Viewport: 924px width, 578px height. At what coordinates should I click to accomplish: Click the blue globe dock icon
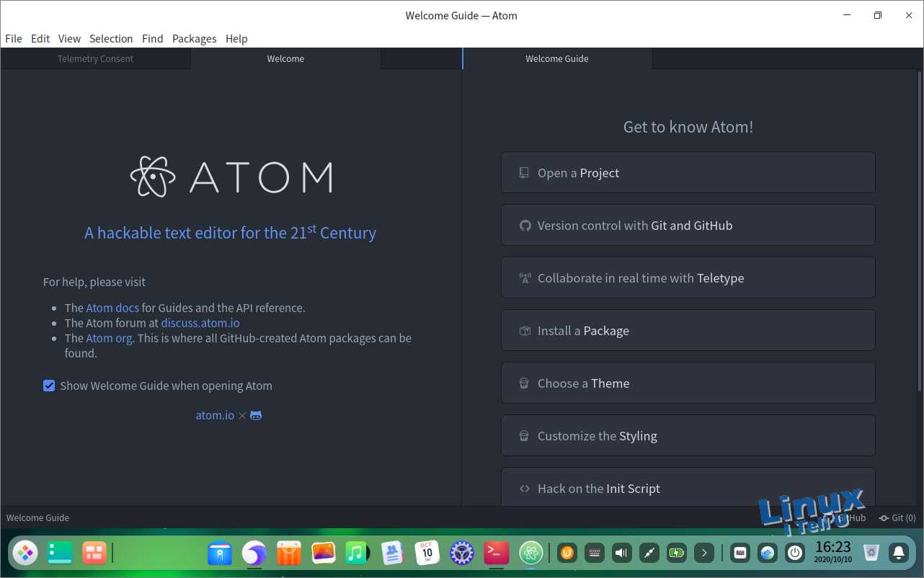pyautogui.click(x=768, y=553)
